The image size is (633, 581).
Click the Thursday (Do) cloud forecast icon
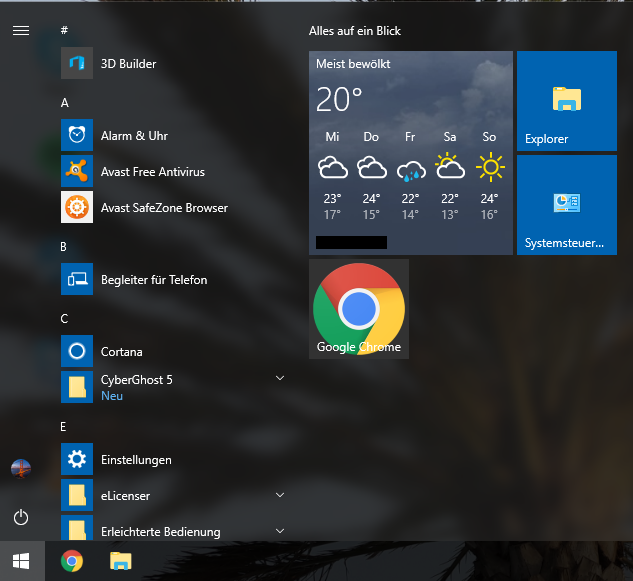point(372,167)
